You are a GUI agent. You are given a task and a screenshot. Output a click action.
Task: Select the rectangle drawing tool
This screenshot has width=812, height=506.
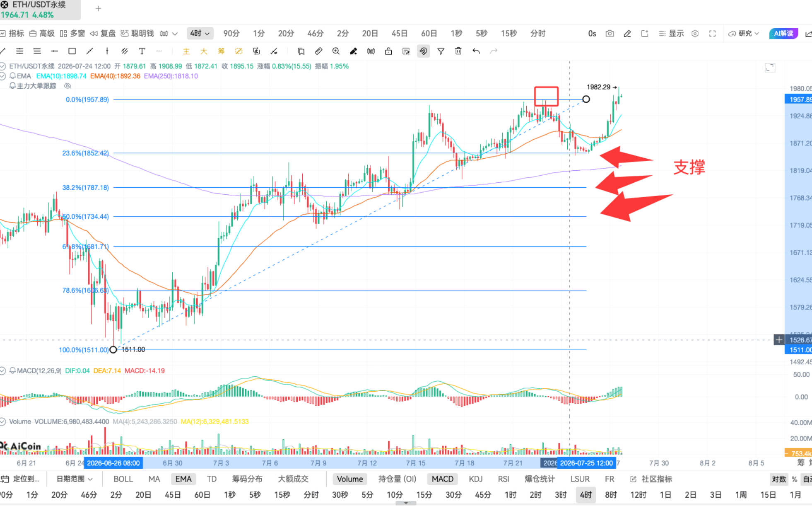pyautogui.click(x=72, y=51)
